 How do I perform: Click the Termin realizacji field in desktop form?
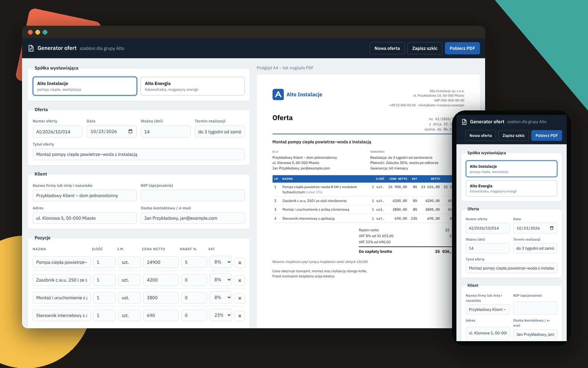pos(220,132)
